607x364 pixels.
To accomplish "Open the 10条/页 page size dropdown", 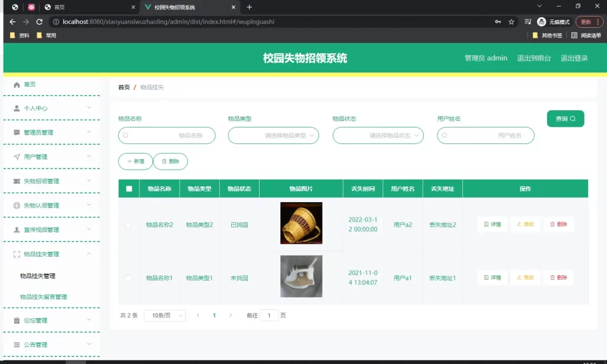I will tap(164, 315).
